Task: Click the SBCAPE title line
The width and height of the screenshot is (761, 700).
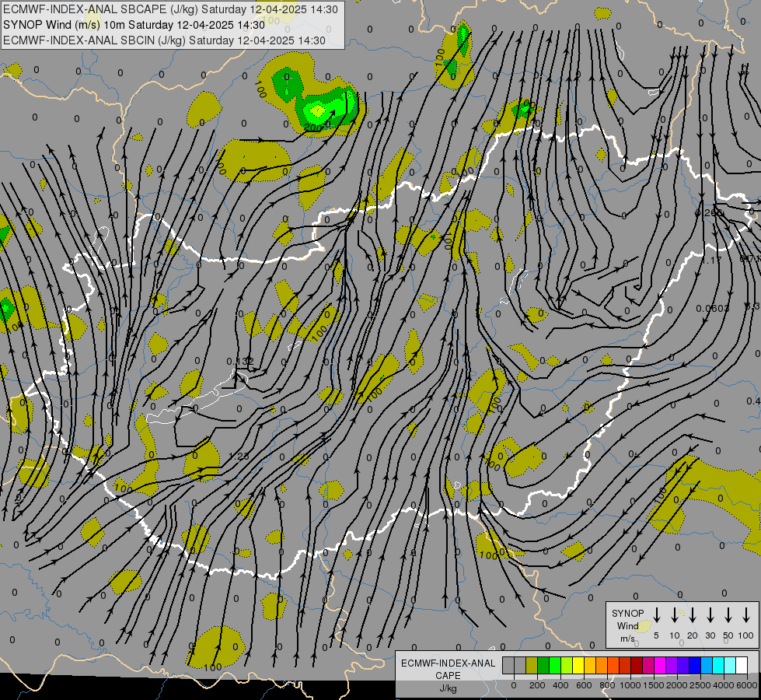Action: [x=170, y=9]
